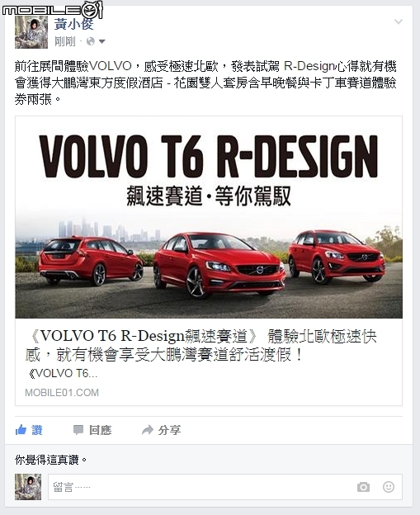Open the emoji smiley picker
420x515 pixels.
pos(389,487)
